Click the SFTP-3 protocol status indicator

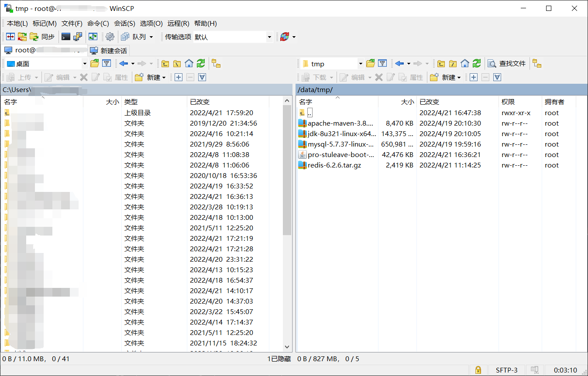click(506, 370)
